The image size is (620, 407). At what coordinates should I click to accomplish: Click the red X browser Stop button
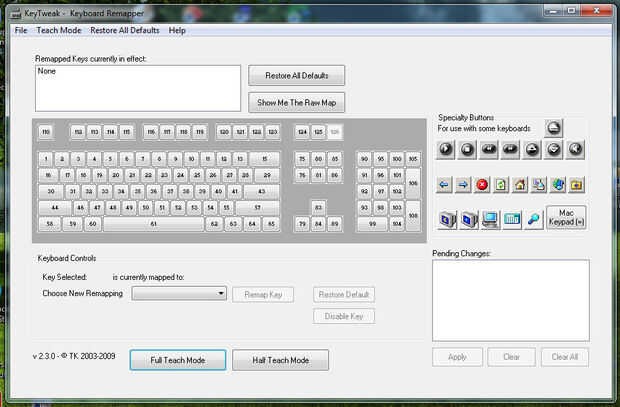point(482,185)
